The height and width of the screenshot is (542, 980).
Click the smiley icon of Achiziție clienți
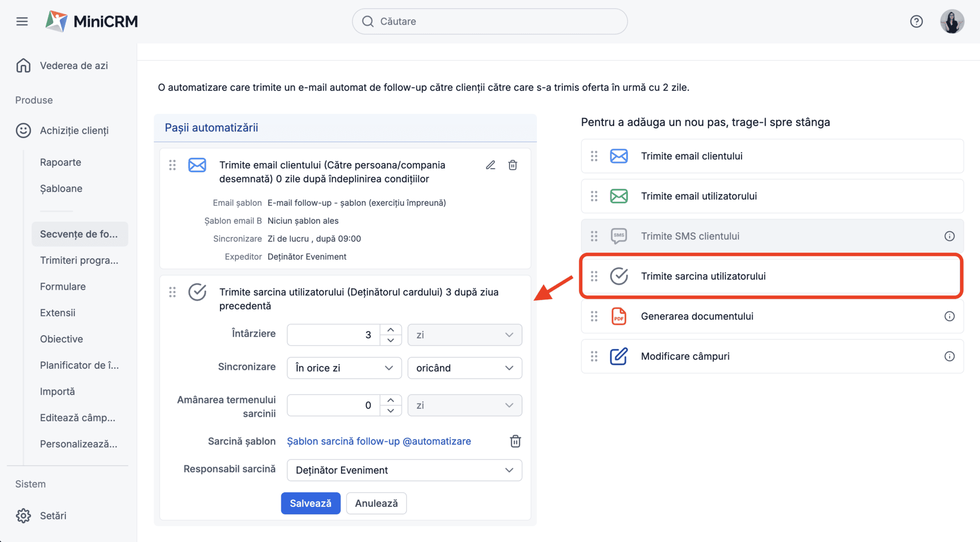(x=23, y=130)
